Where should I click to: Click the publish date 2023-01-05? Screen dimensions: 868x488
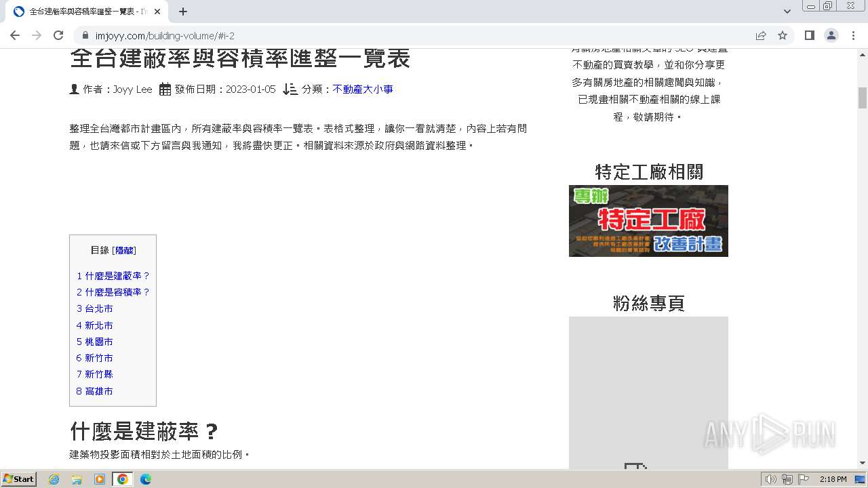point(251,89)
